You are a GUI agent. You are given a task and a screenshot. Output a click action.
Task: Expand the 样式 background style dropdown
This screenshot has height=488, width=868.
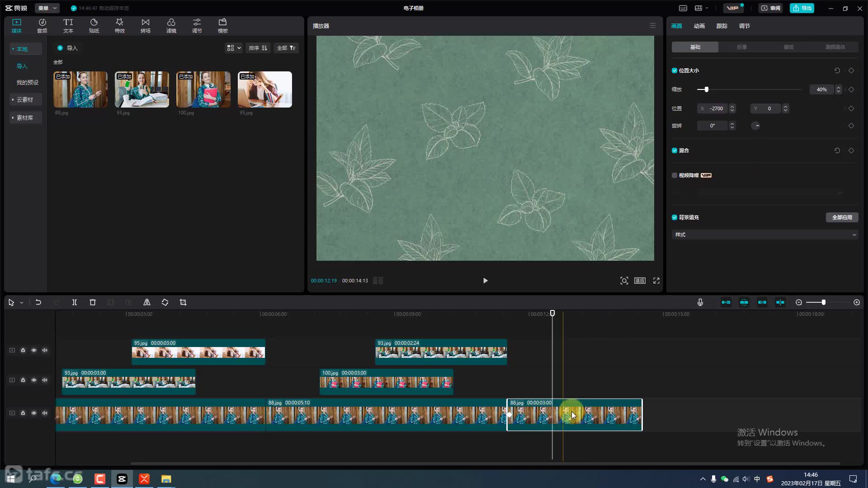click(765, 235)
